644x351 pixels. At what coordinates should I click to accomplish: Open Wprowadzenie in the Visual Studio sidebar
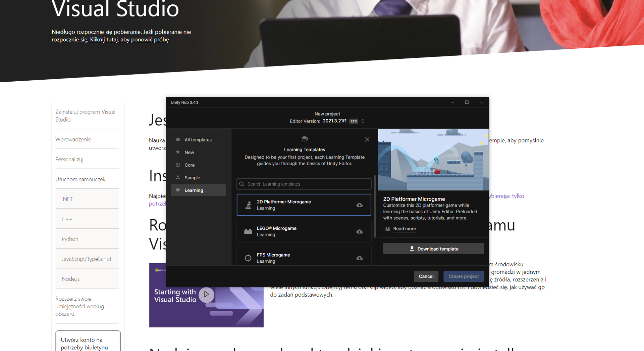point(73,139)
